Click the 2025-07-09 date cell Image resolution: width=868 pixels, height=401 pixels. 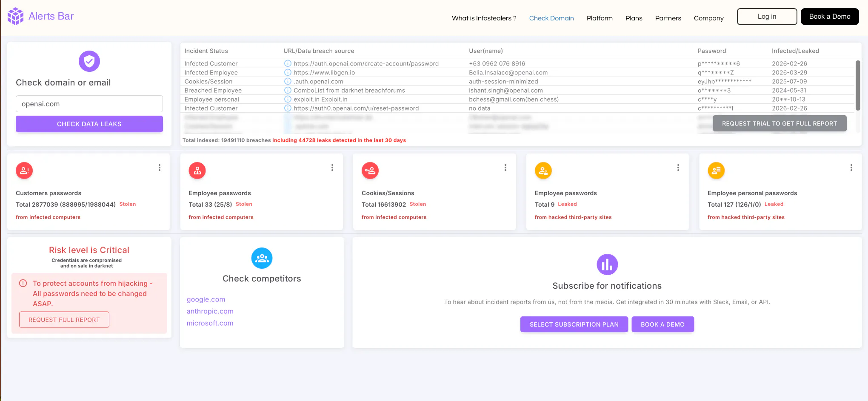[789, 81]
